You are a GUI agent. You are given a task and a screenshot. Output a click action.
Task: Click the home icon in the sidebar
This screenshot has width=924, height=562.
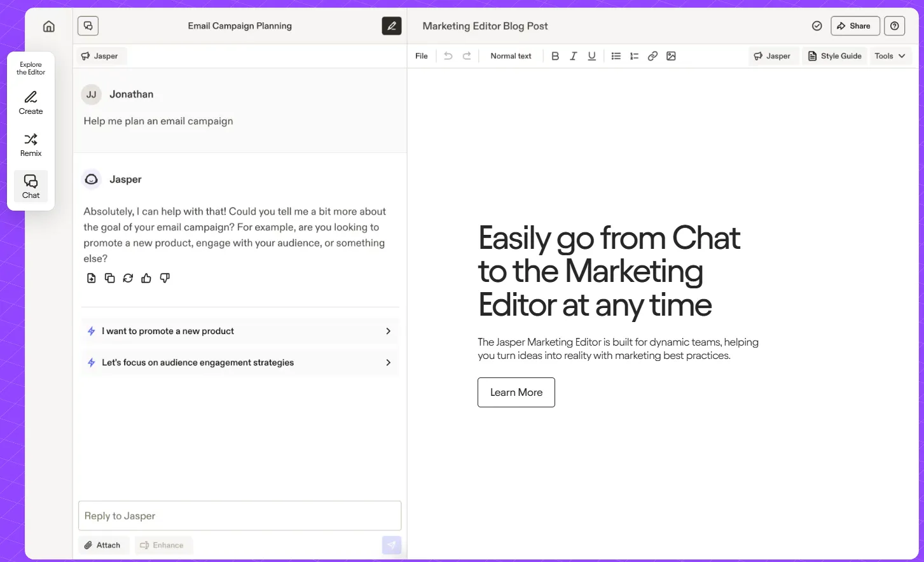point(49,26)
